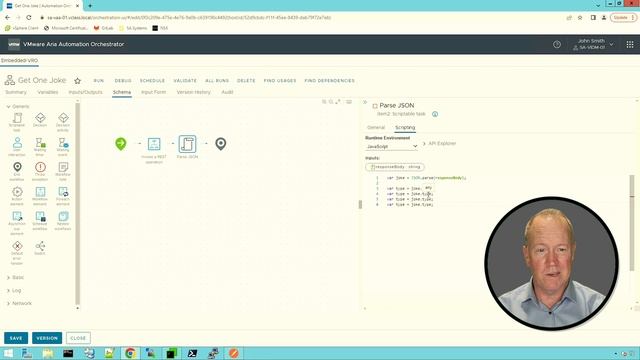The height and width of the screenshot is (360, 640).
Task: Select the Nested workflows palette element
Action: [x=63, y=220]
